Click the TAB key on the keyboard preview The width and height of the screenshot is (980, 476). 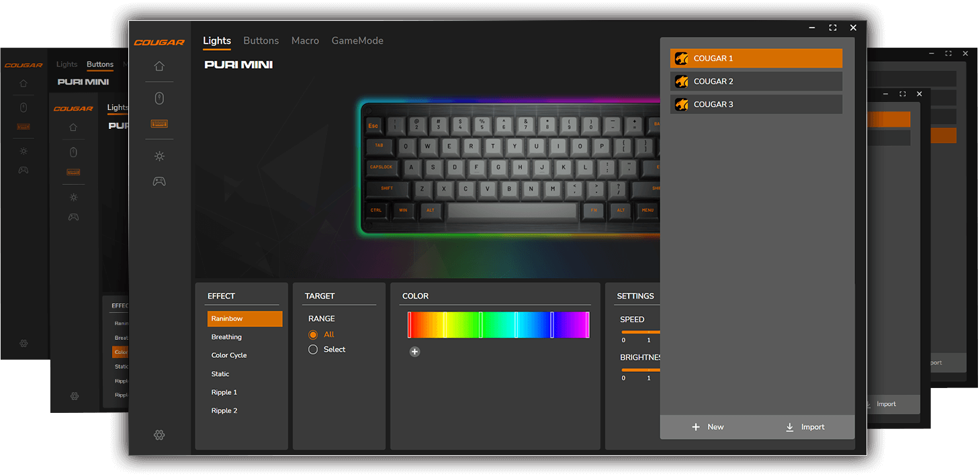pyautogui.click(x=380, y=146)
